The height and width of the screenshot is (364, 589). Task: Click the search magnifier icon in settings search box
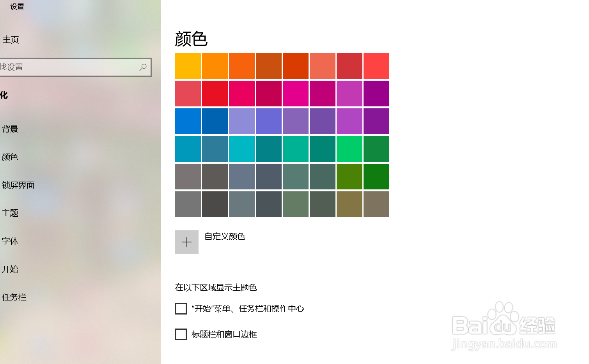click(143, 67)
